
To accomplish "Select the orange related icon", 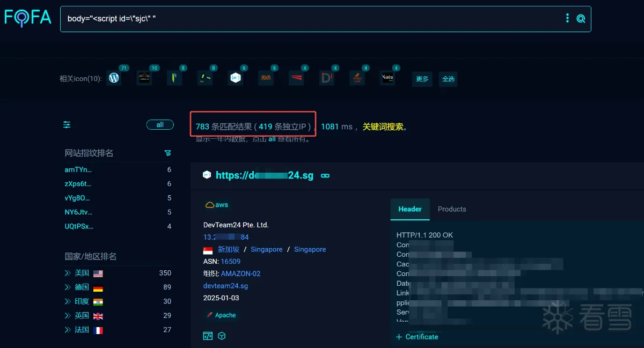I will point(357,78).
